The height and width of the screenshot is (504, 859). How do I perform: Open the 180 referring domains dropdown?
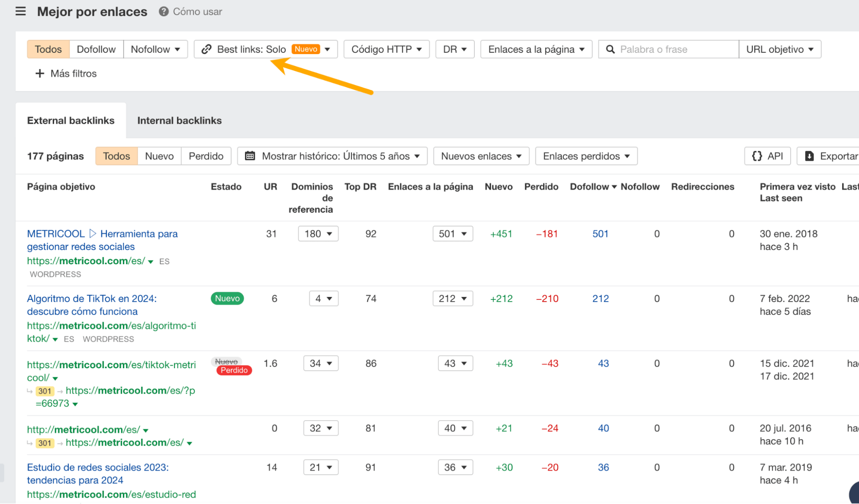pos(318,233)
